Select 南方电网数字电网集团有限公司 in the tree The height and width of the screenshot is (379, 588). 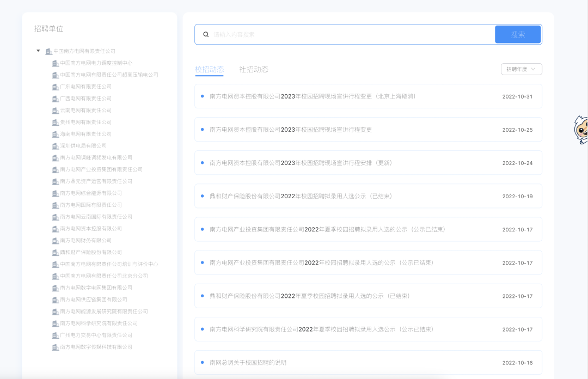pos(96,288)
